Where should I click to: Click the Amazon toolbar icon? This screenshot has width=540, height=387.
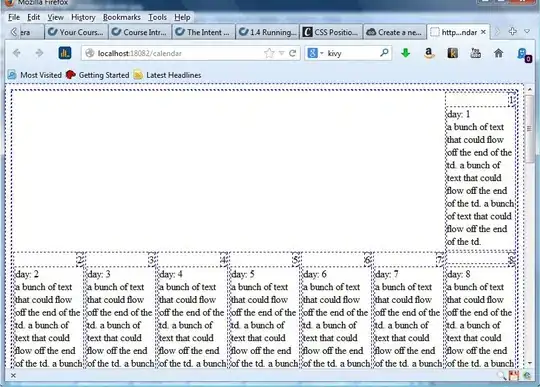428,53
